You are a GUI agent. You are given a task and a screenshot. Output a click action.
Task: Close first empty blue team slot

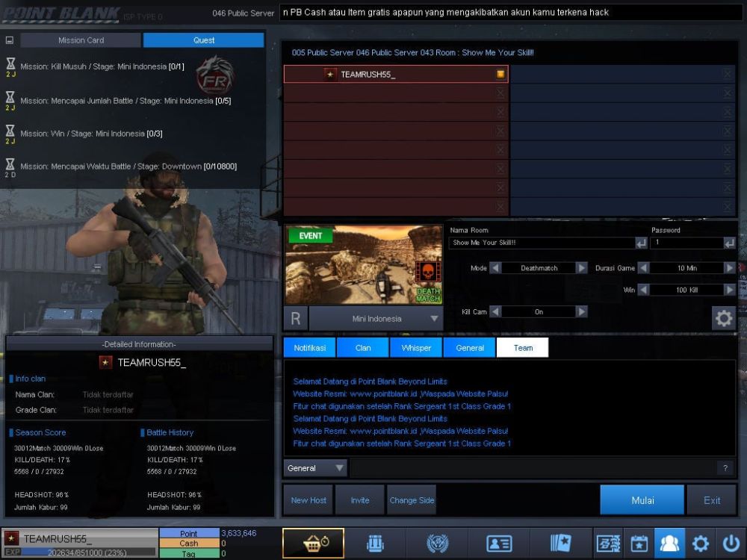pyautogui.click(x=727, y=74)
